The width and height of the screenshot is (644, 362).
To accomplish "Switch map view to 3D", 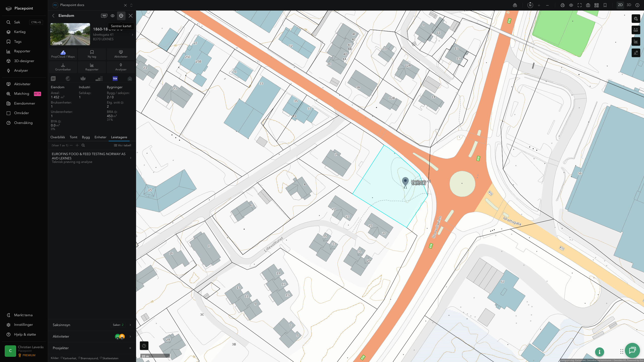I will tap(629, 5).
